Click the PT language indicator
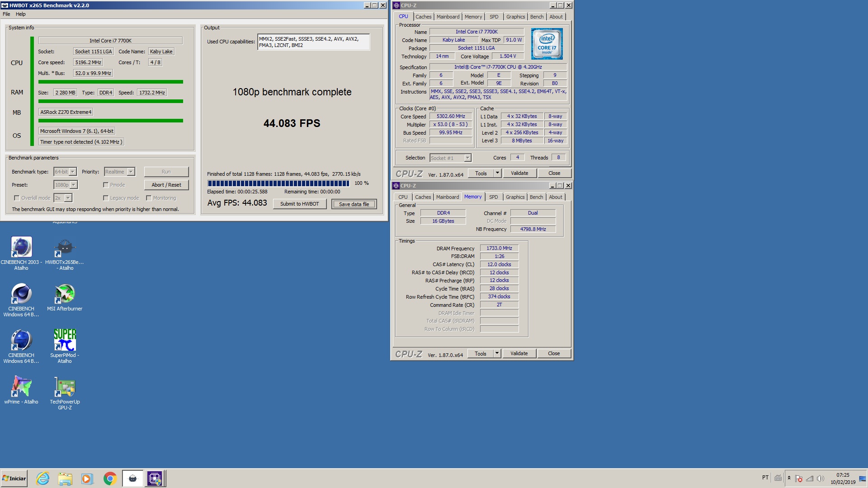The image size is (868, 488). tap(765, 478)
